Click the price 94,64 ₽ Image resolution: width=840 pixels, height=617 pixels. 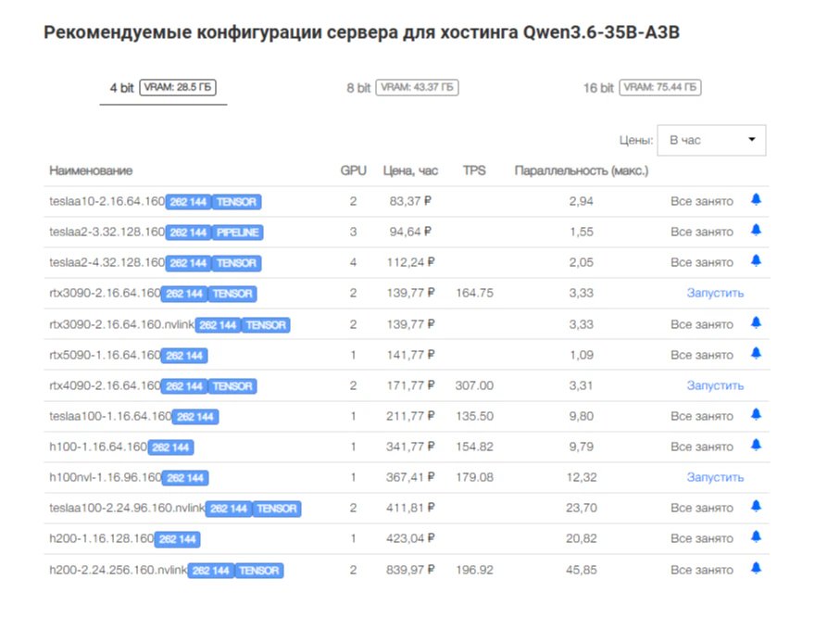410,232
